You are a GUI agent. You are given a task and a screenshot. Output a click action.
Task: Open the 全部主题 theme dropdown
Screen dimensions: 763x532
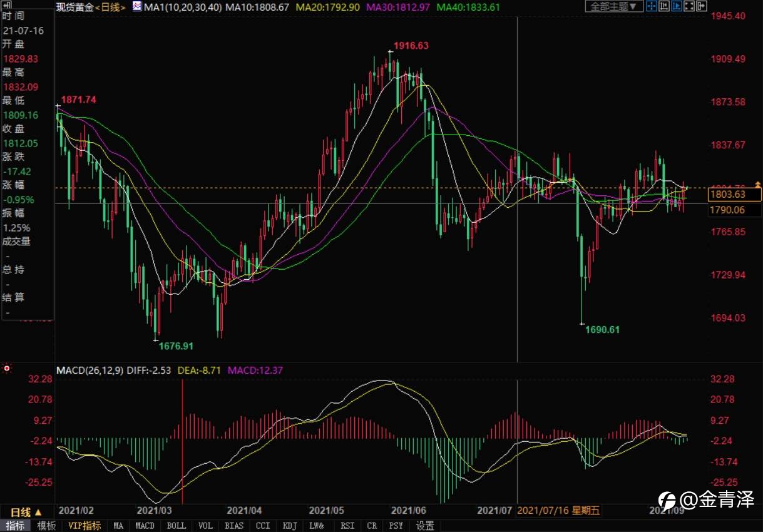pos(614,6)
